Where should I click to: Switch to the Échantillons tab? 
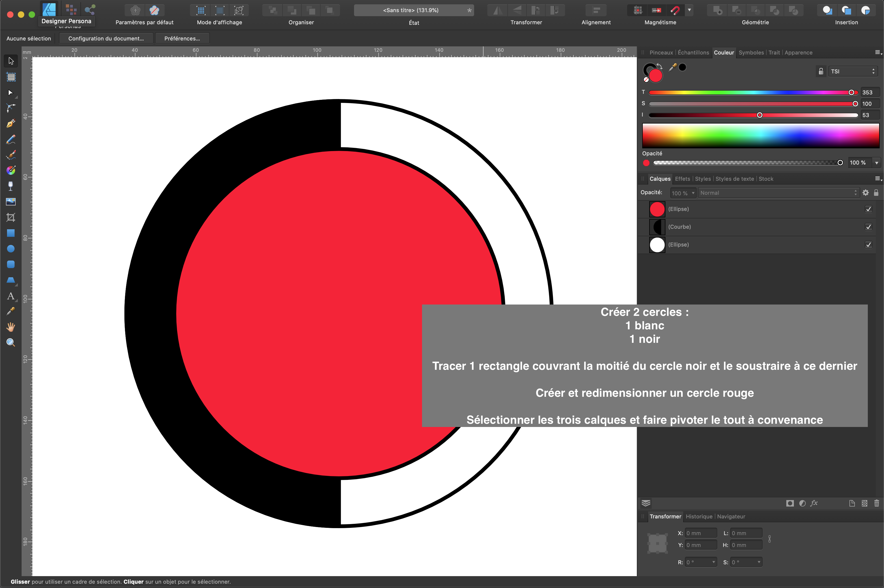pyautogui.click(x=693, y=53)
